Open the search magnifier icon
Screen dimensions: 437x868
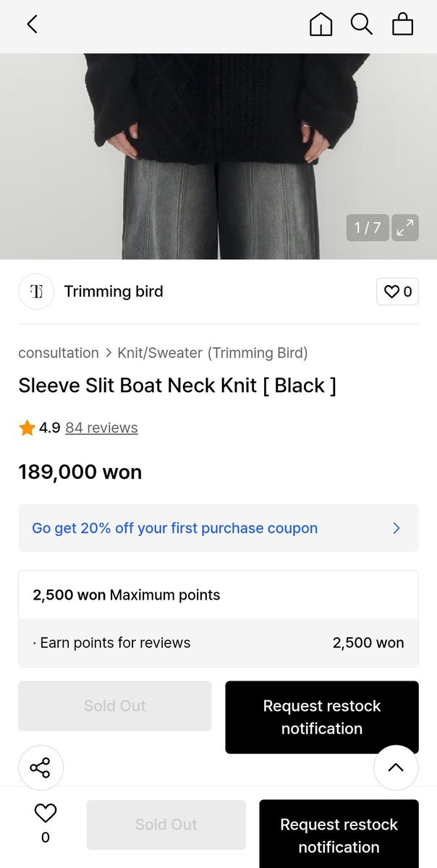click(x=362, y=25)
